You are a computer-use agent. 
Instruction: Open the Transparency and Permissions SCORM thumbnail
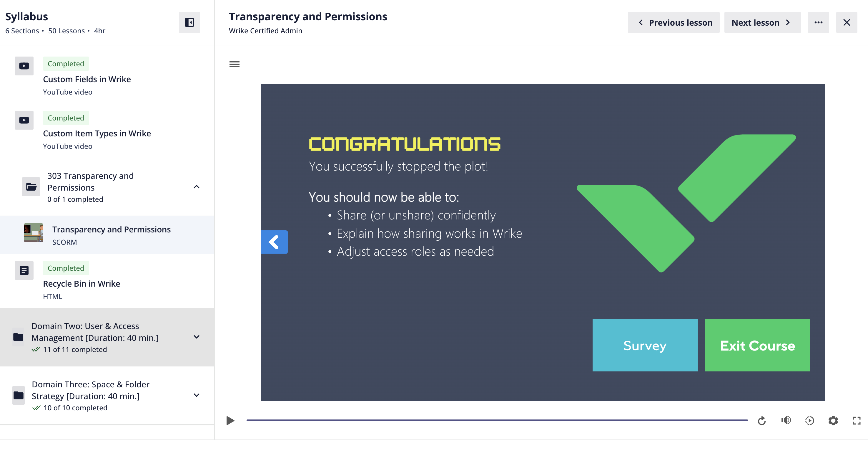[33, 232]
